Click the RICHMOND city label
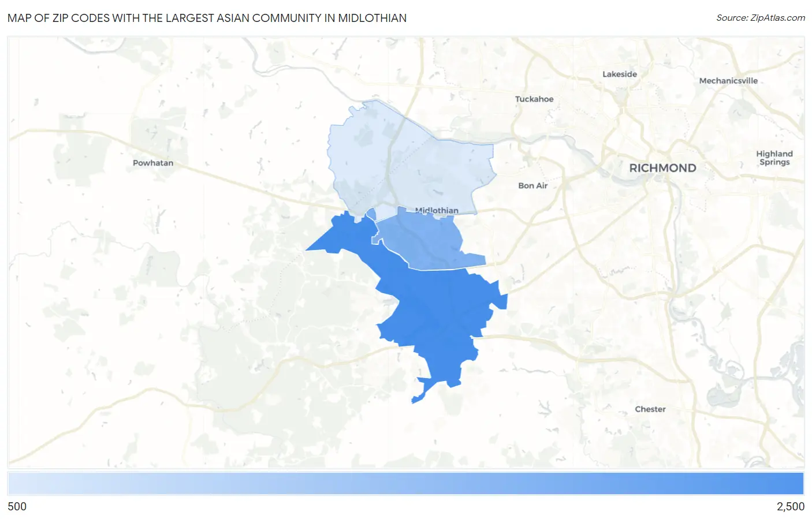The width and height of the screenshot is (812, 519). click(x=662, y=168)
